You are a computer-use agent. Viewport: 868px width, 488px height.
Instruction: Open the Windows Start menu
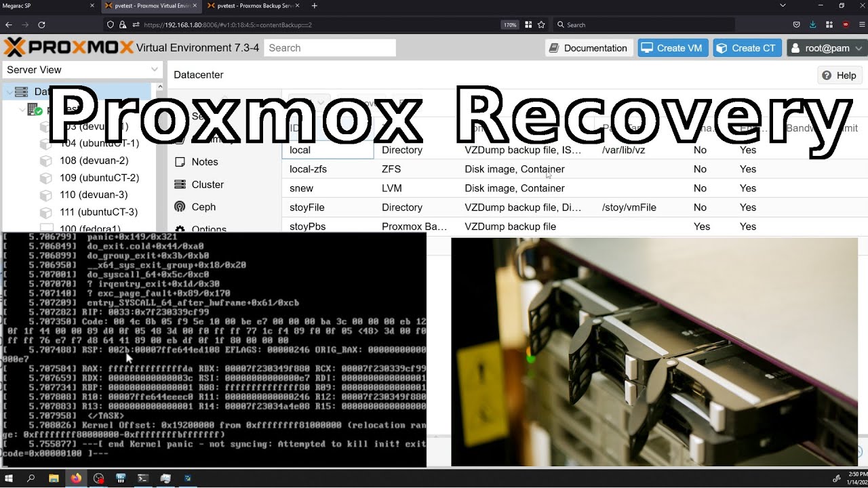pyautogui.click(x=9, y=479)
